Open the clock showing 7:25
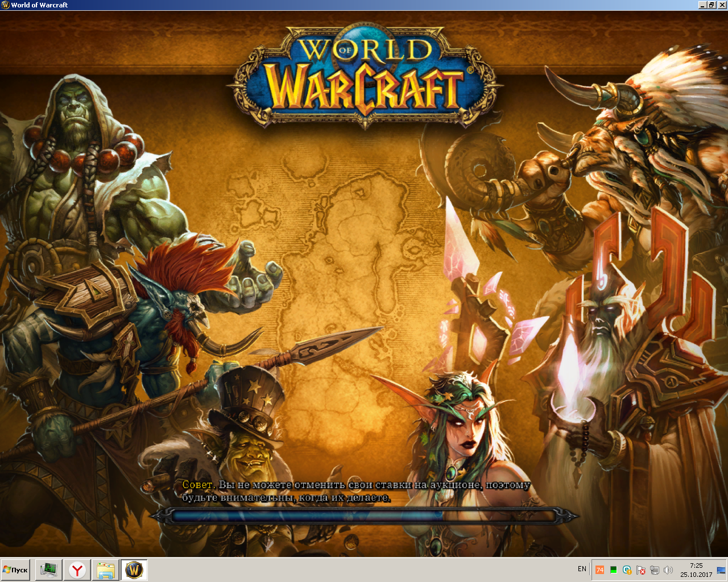 [x=696, y=566]
